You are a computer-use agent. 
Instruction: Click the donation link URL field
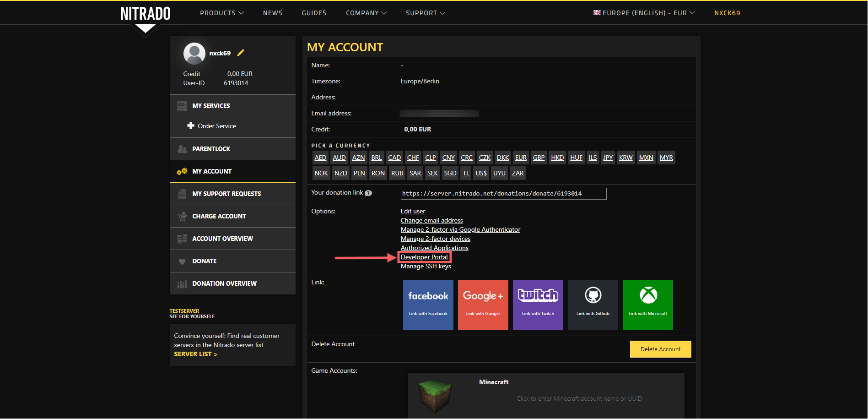pos(504,194)
